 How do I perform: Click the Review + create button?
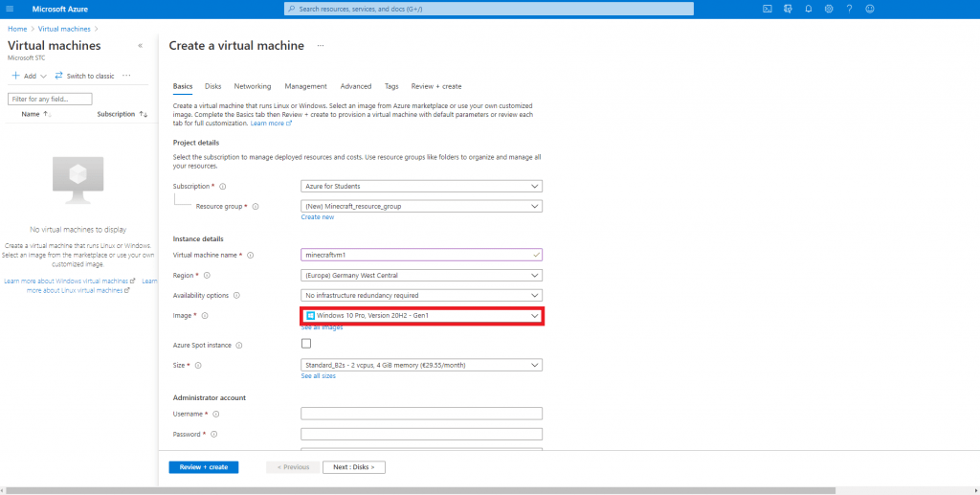(203, 467)
